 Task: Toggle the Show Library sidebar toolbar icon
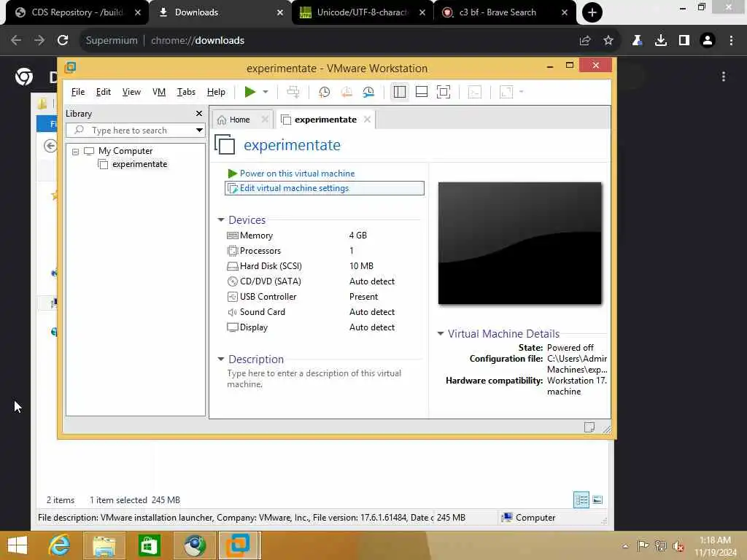[x=400, y=92]
